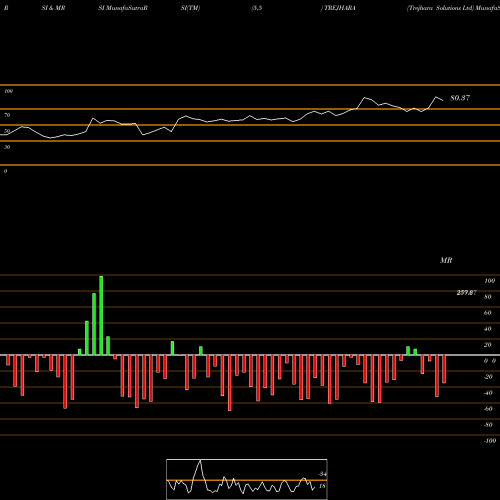Click the 'SI MunafaSutraR' header text
The height and width of the screenshot is (500, 500).
[x=123, y=8]
